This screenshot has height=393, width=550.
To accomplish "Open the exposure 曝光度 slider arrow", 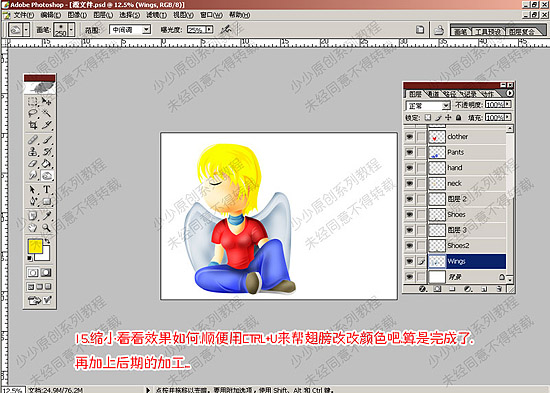I will pyautogui.click(x=209, y=29).
